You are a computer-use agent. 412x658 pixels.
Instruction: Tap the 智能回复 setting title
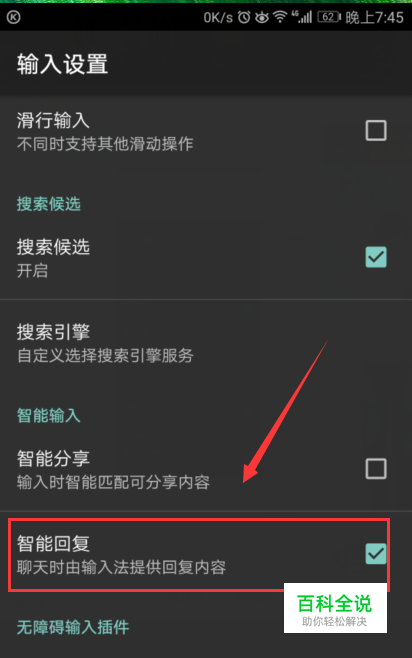pos(53,543)
